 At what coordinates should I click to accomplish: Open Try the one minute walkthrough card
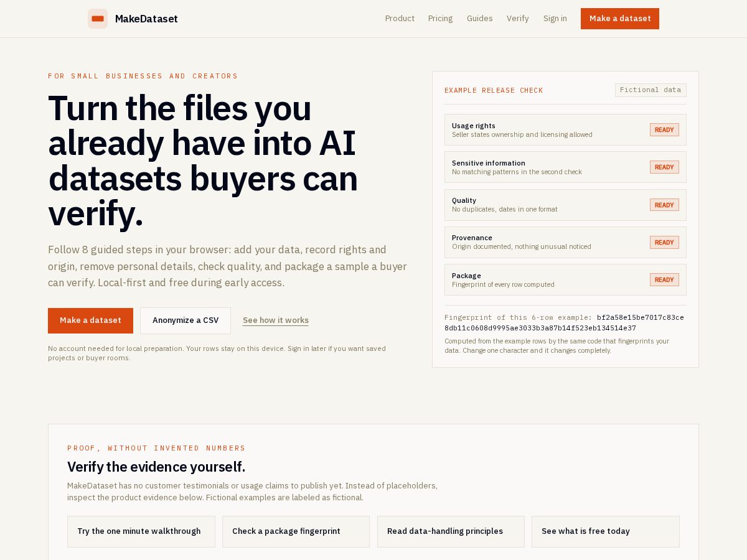tap(141, 531)
